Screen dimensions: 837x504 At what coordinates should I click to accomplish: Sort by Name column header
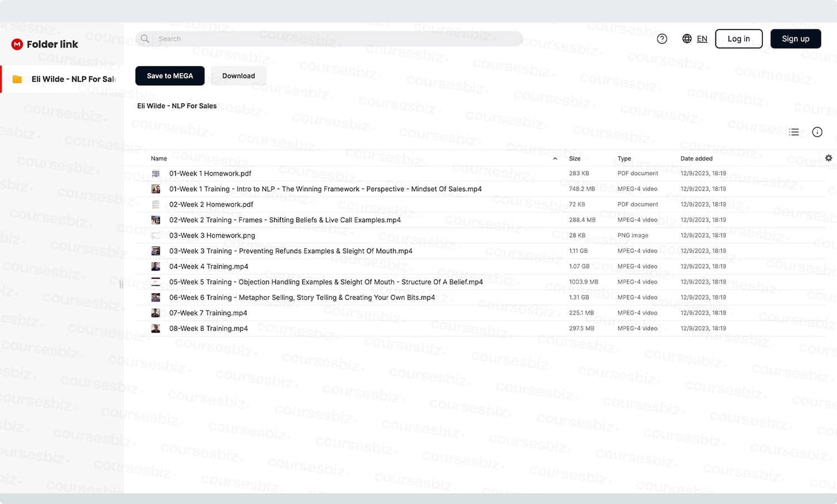(x=159, y=158)
